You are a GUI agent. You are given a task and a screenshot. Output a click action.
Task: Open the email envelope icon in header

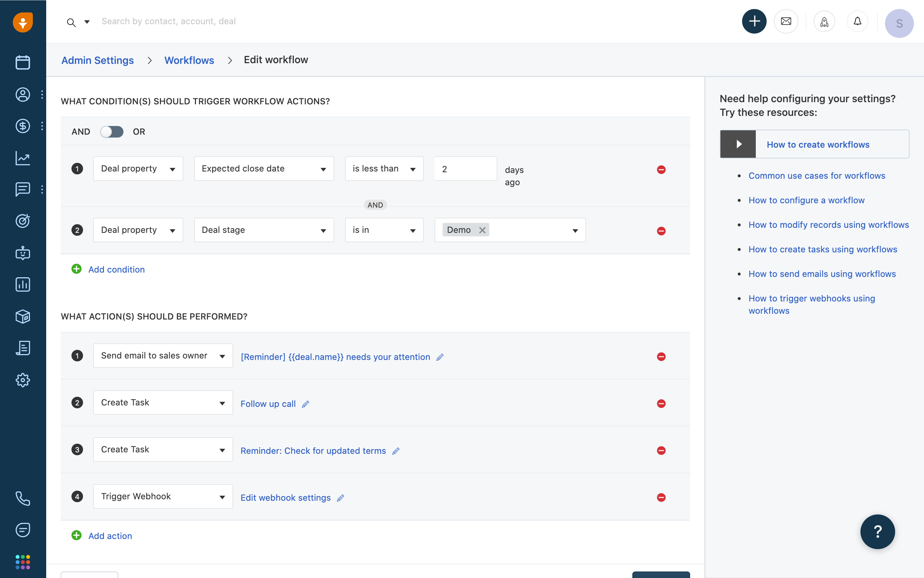point(786,21)
